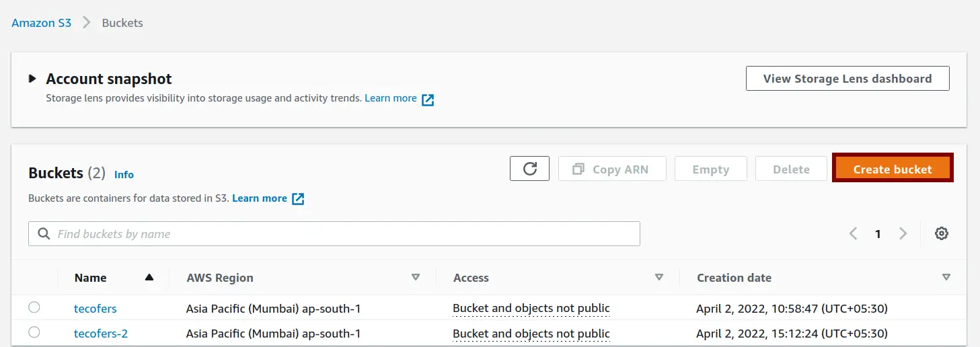Sort by AWS Region column arrow
980x347 pixels.
click(416, 277)
